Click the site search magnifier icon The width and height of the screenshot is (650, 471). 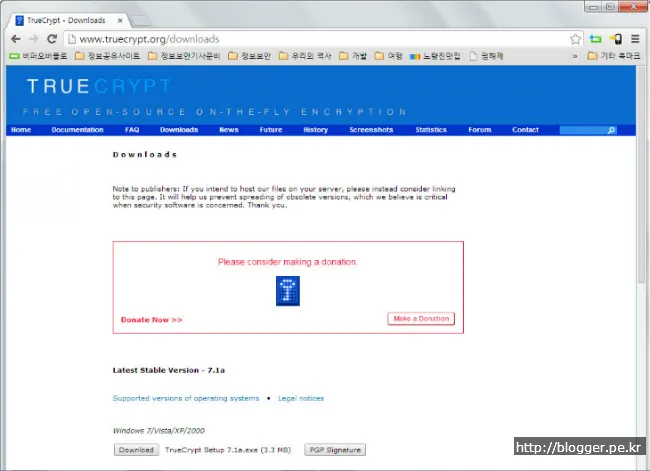(611, 130)
